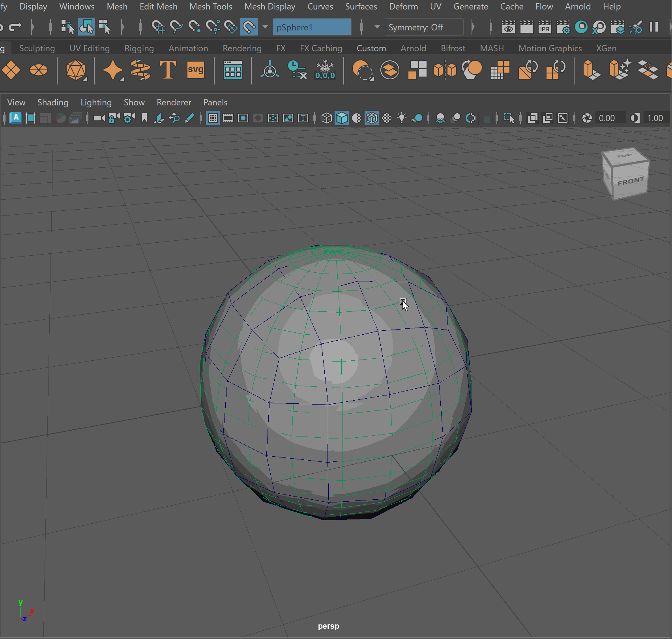The image size is (672, 639).
Task: Toggle use all lights bulb icon
Action: point(402,118)
